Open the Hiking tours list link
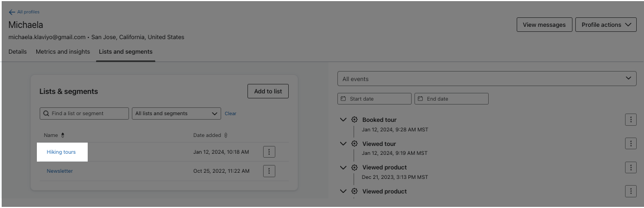Screen dimensions: 644x208 click(x=61, y=152)
